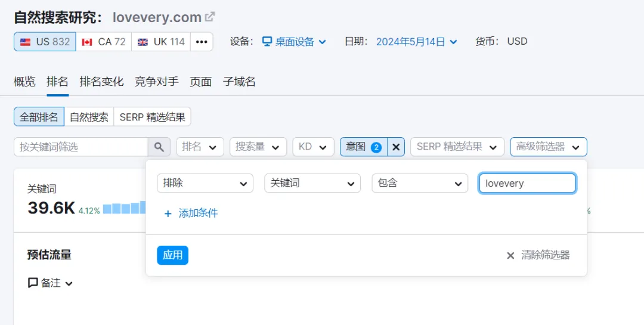Switch to the 竞争对手 tab
This screenshot has height=325, width=644.
pyautogui.click(x=156, y=81)
